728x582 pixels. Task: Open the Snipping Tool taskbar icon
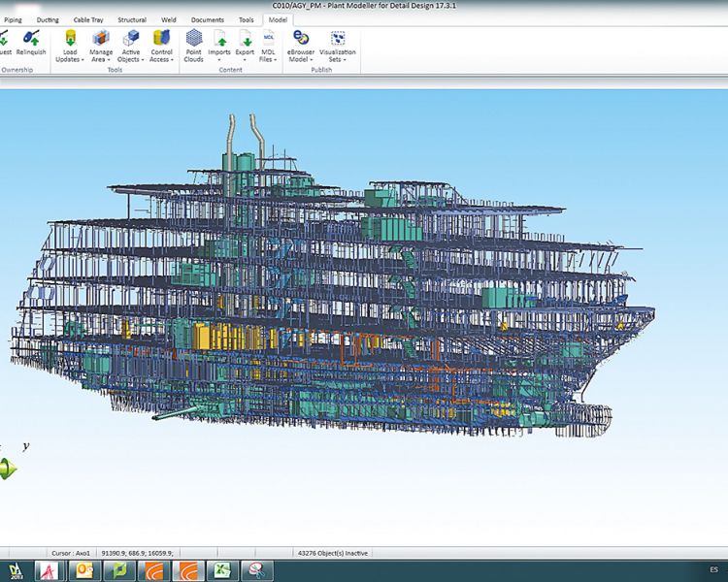click(257, 571)
